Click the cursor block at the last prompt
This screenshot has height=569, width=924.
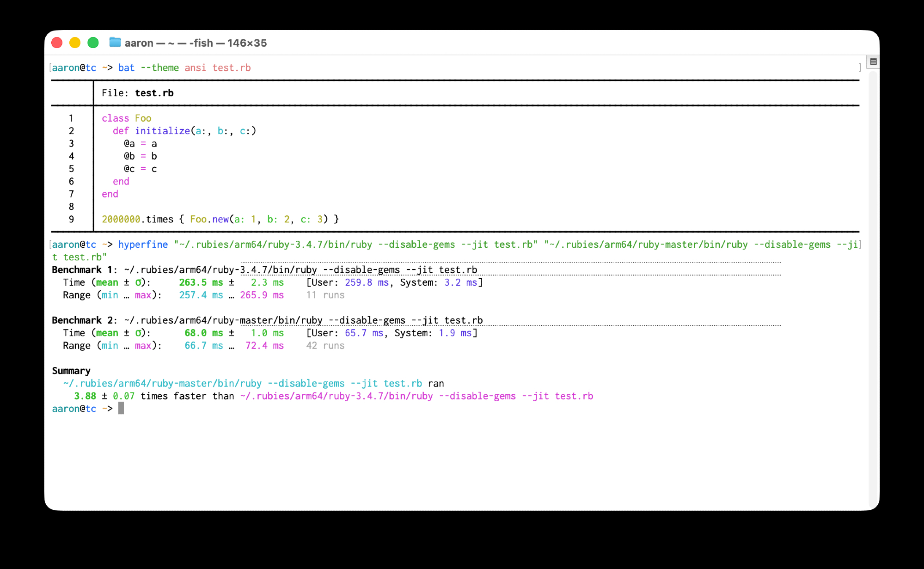click(121, 408)
